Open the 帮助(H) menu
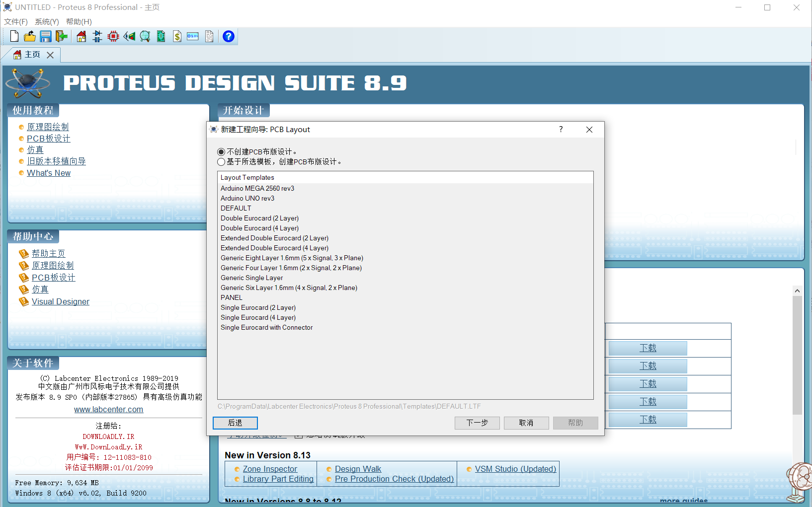This screenshot has height=507, width=812. pyautogui.click(x=79, y=22)
